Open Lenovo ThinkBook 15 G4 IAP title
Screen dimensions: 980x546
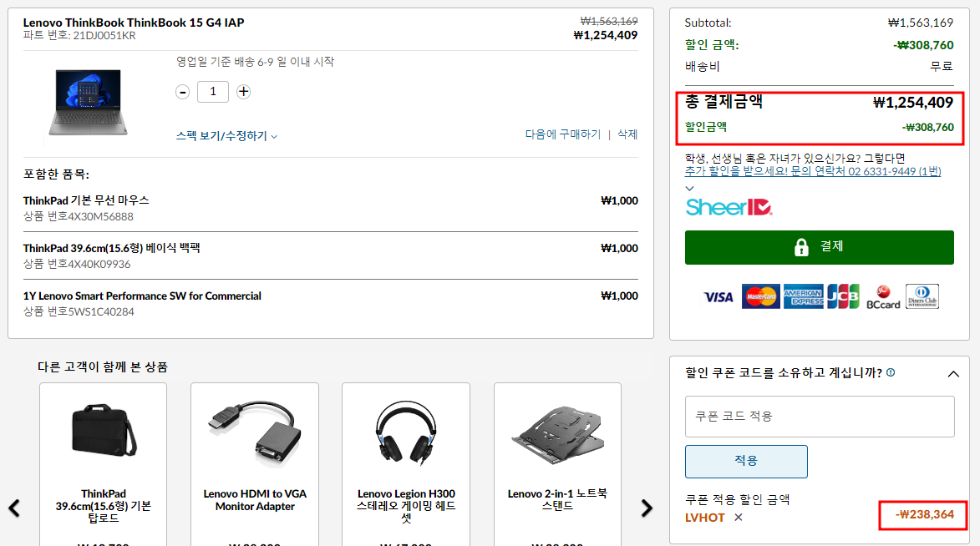pyautogui.click(x=134, y=23)
